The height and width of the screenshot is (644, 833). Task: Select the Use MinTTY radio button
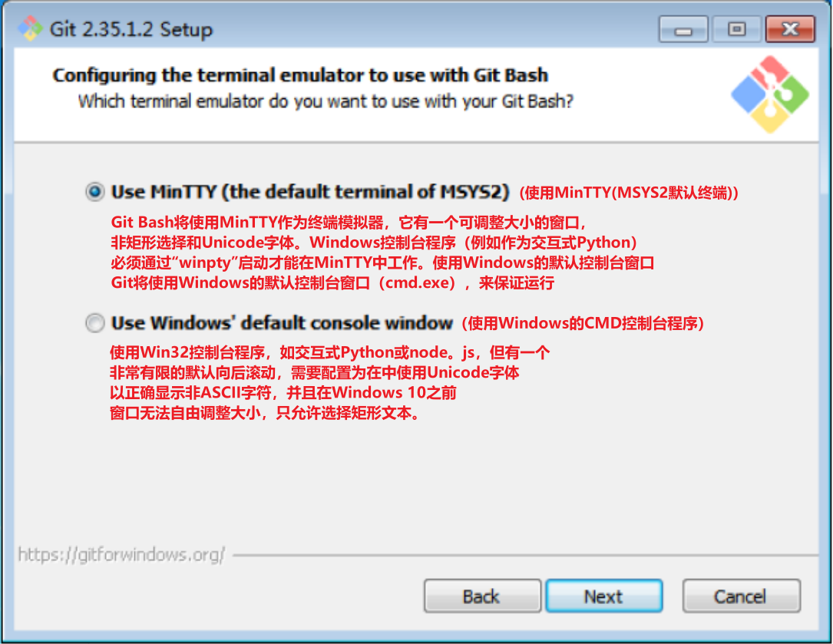(95, 191)
